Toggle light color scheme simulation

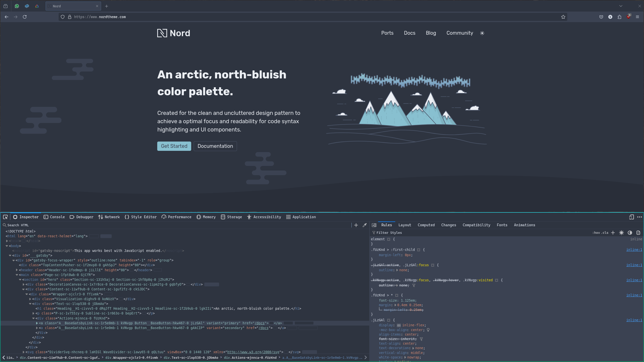click(x=621, y=233)
